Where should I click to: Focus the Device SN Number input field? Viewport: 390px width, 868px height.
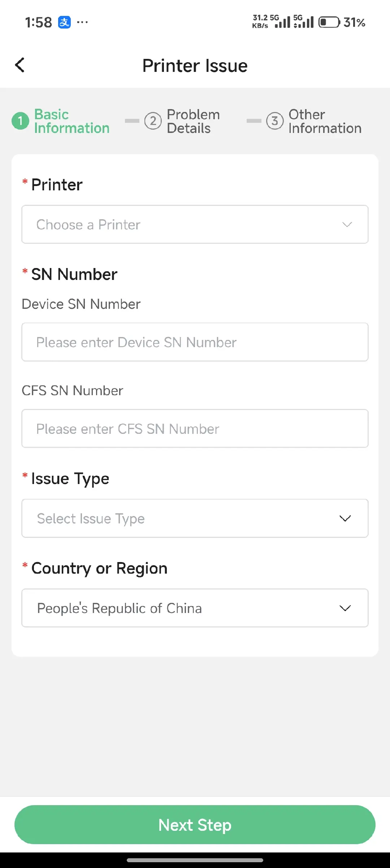[x=195, y=342]
